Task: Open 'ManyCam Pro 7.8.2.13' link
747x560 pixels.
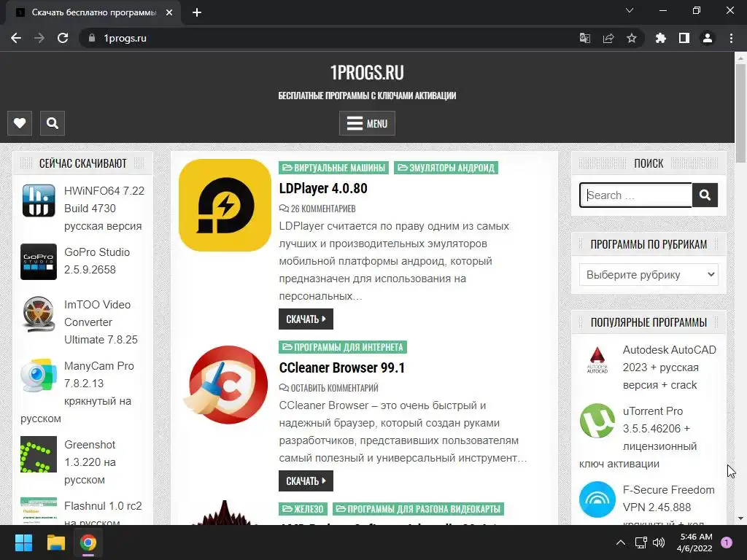Action: click(98, 374)
